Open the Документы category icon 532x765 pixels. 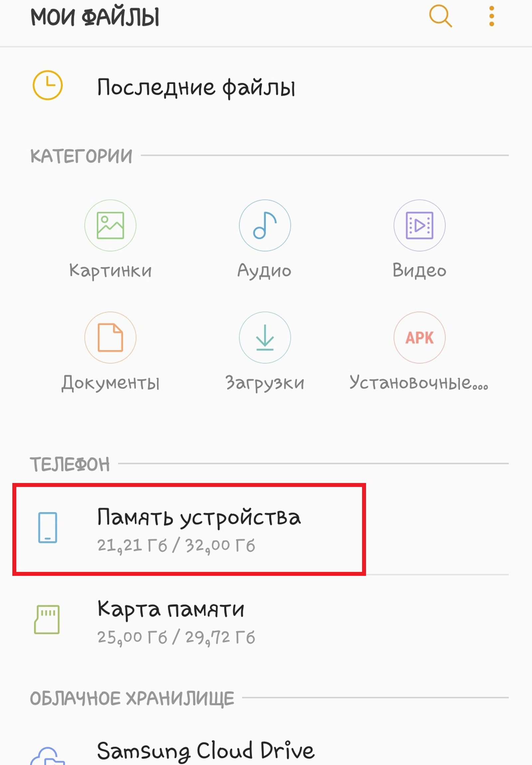110,337
